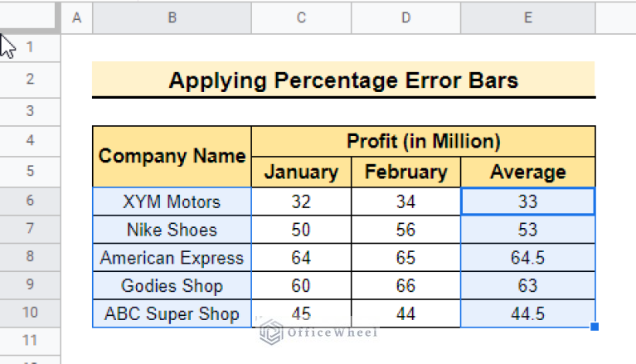636x364 pixels.
Task: Select row 6 header
Action: (x=30, y=201)
